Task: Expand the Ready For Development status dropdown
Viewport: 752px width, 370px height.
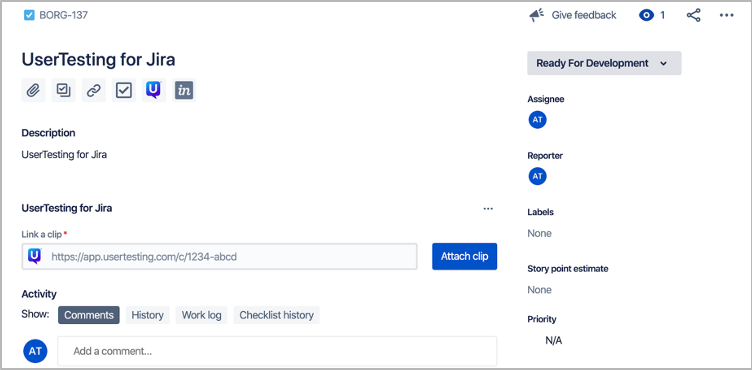Action: pos(604,63)
